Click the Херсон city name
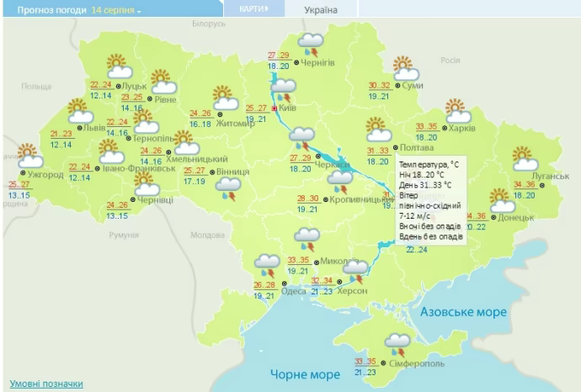Viewport: 581px width, 392px height. coord(354,290)
